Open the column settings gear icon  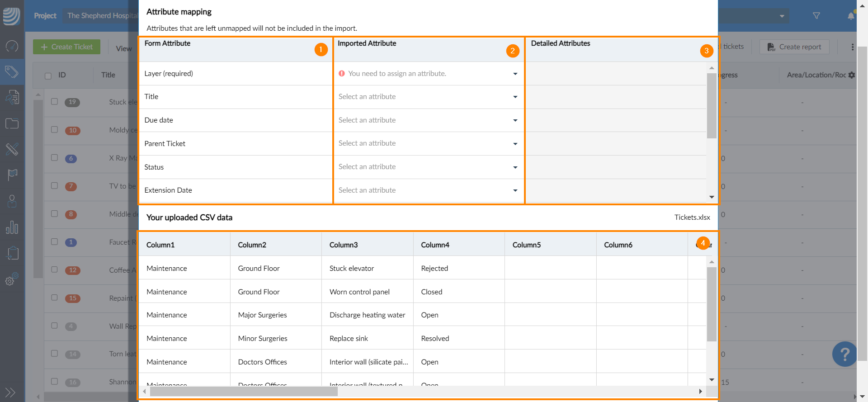click(x=852, y=75)
